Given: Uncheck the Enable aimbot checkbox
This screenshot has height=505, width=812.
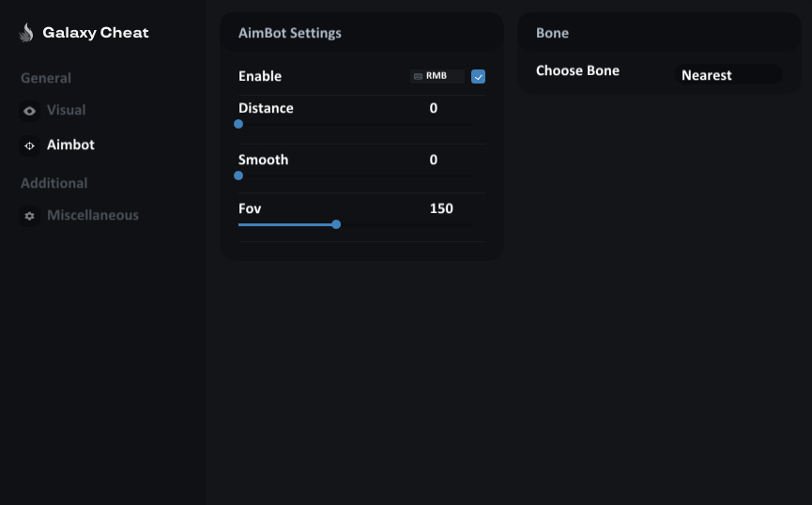Looking at the screenshot, I should point(478,77).
